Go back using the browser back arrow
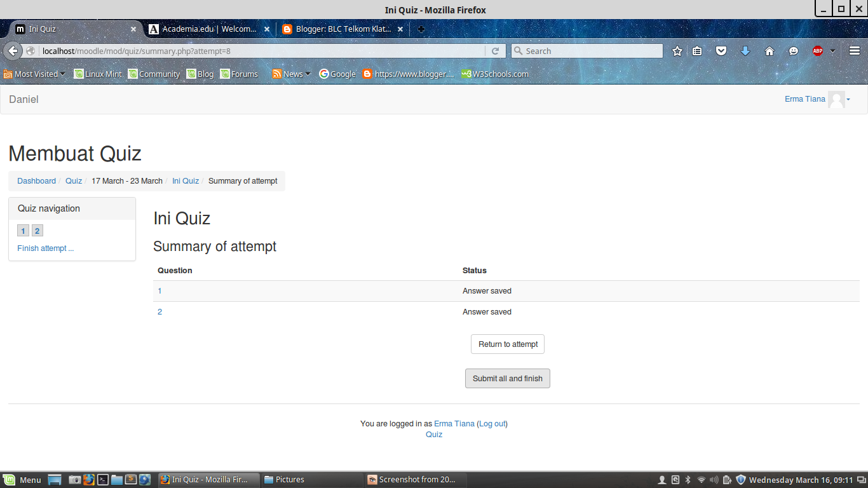 13,51
